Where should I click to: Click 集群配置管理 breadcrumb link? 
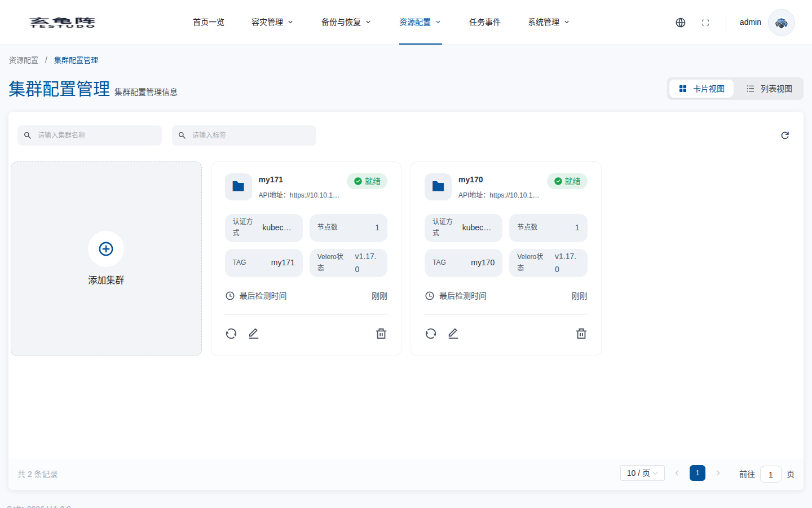point(76,60)
